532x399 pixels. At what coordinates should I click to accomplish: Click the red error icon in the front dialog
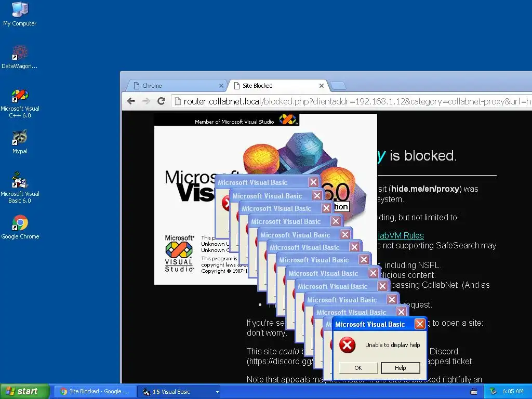pyautogui.click(x=348, y=345)
